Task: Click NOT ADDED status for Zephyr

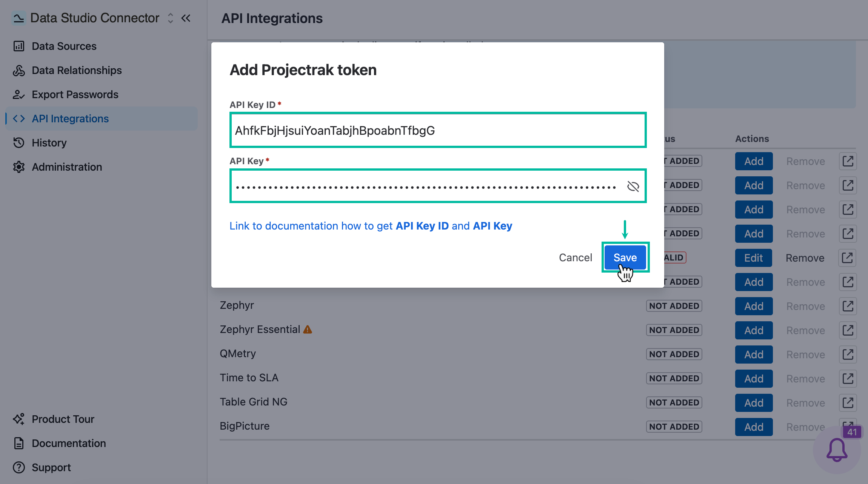Action: click(674, 306)
